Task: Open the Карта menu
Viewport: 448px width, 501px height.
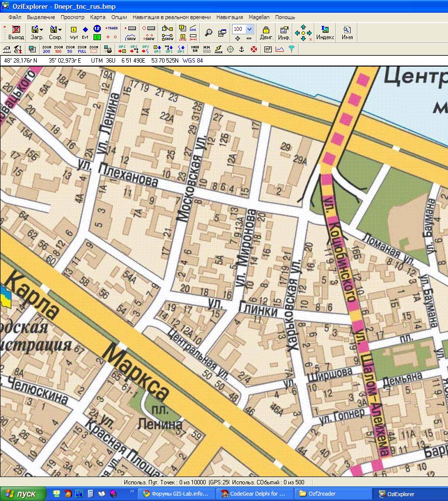Action: point(97,17)
